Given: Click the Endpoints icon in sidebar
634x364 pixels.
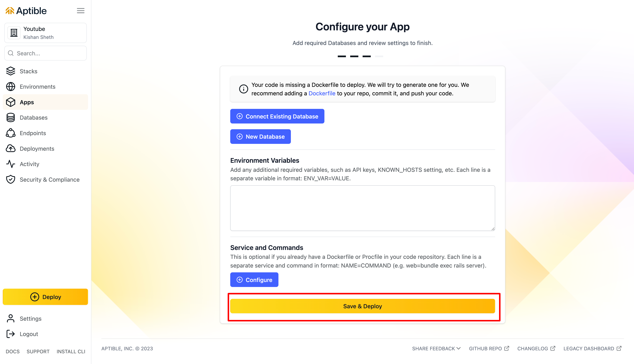Looking at the screenshot, I should [x=11, y=133].
